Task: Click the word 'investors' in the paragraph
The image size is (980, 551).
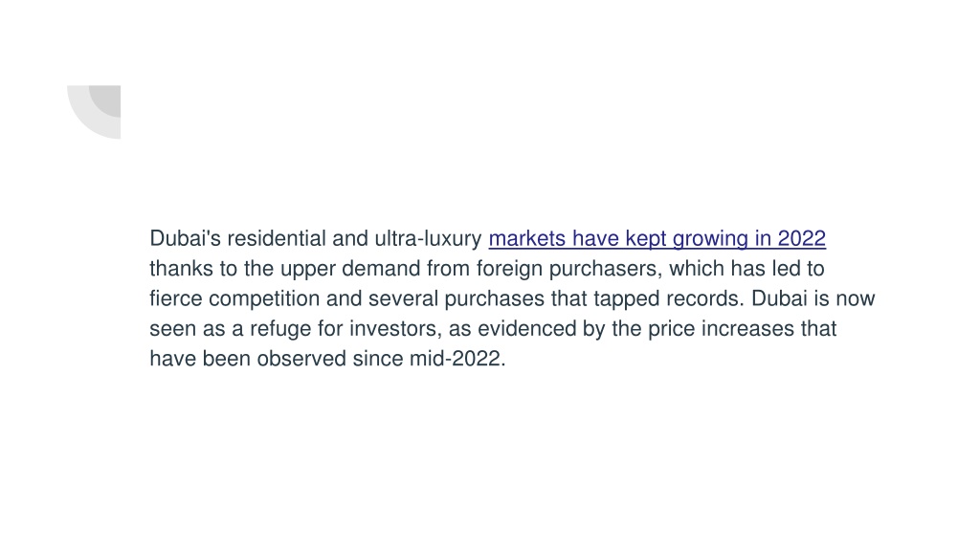Action: pos(395,329)
